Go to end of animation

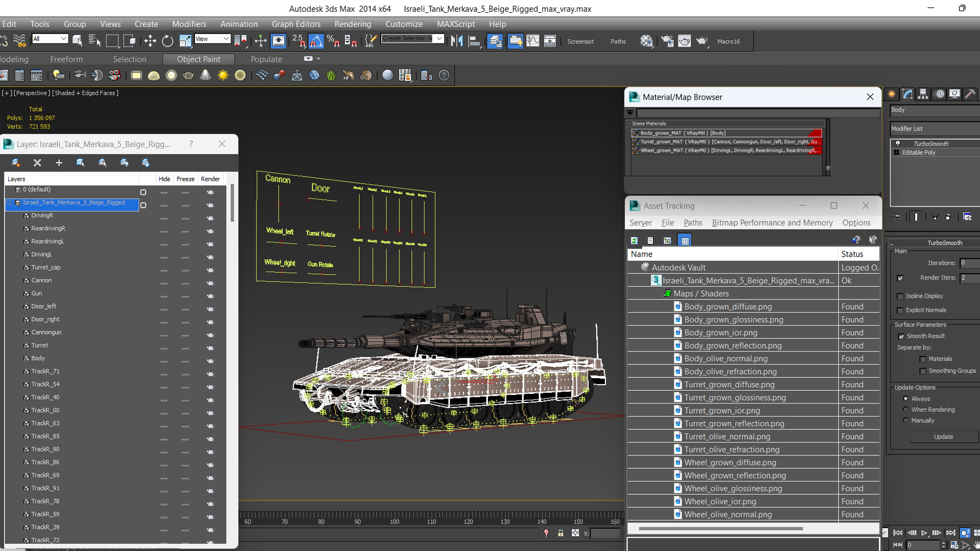coord(950,533)
